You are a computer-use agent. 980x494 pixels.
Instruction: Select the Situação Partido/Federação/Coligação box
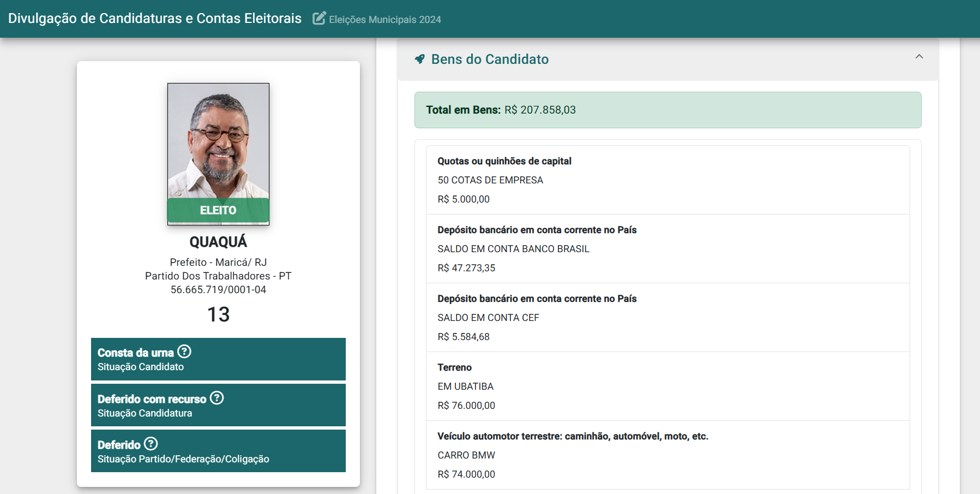tap(218, 451)
